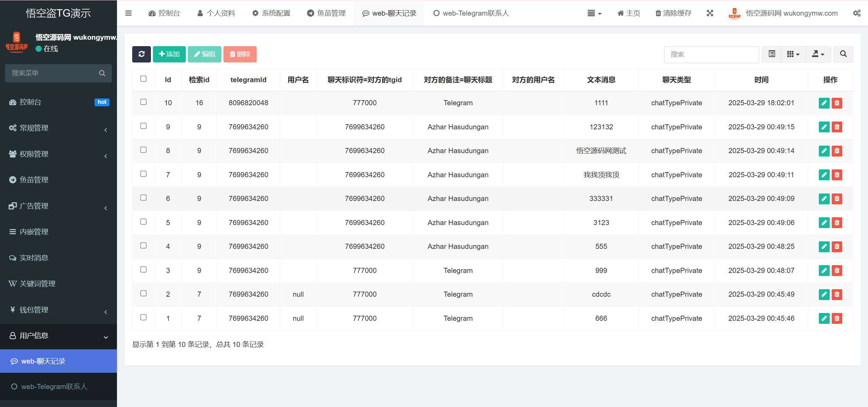The image size is (868, 407).
Task: Click the search magnifier beside the search box
Action: coord(843,54)
